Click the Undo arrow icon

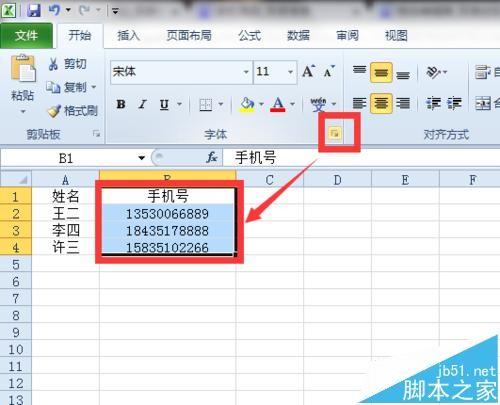(54, 10)
